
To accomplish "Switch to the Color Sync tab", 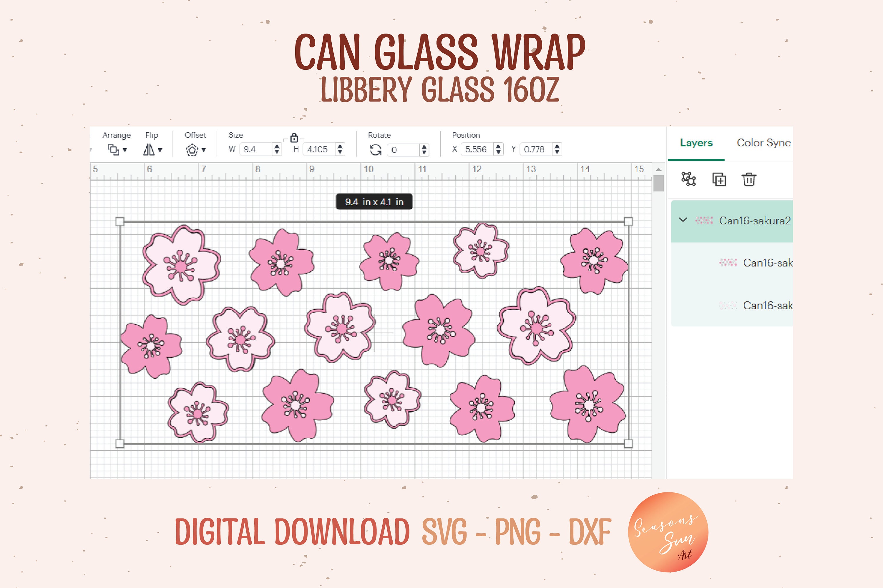I will 763,143.
